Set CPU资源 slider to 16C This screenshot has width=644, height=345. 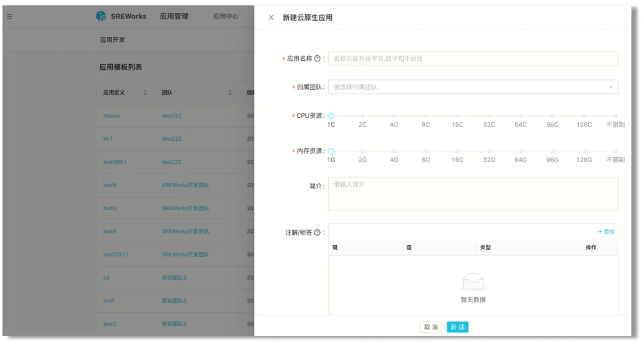coord(457,116)
